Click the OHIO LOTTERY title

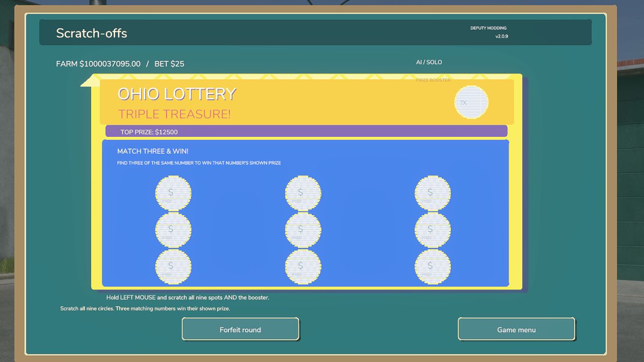[x=177, y=94]
